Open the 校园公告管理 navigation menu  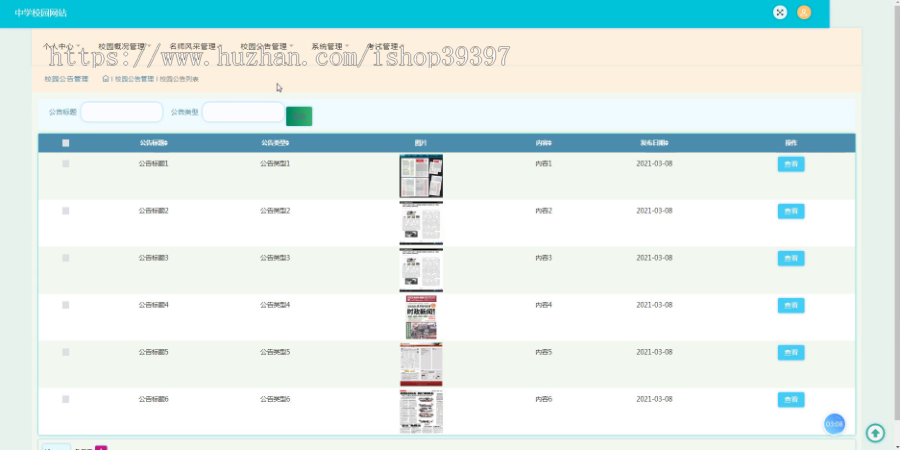[266, 46]
